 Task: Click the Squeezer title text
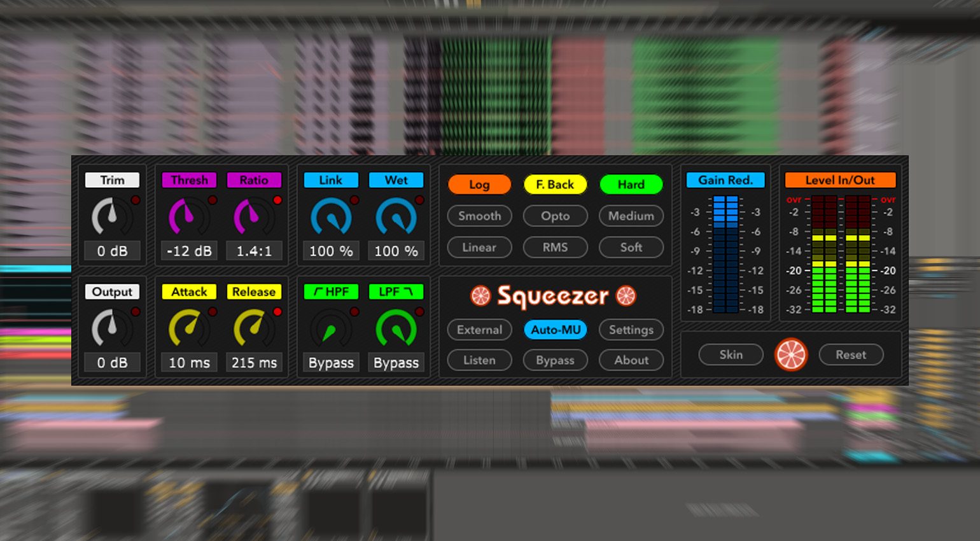[x=553, y=296]
